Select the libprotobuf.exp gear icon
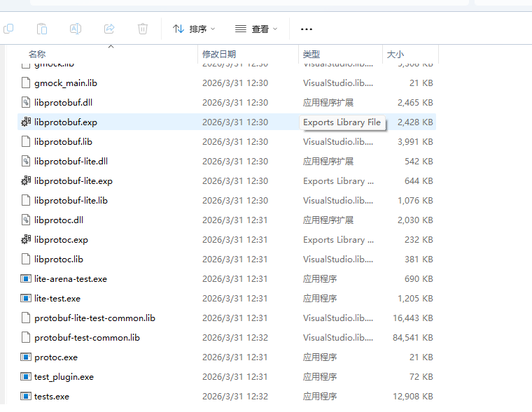Viewport: 532px width, 412px height. pos(26,122)
